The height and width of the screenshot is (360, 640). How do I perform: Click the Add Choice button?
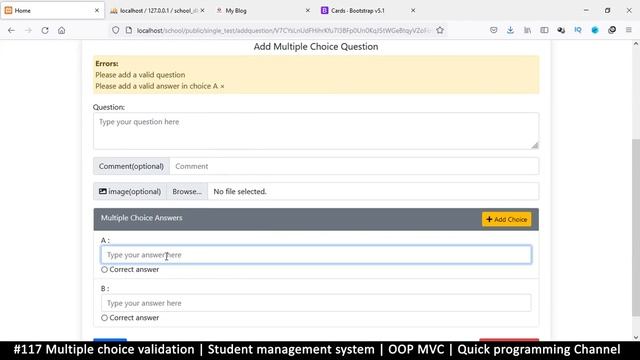coord(507,219)
